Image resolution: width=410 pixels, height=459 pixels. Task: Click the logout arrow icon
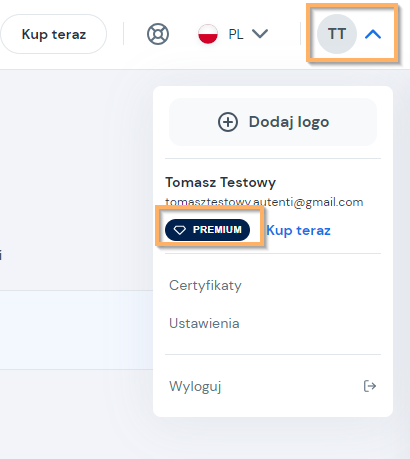point(370,386)
